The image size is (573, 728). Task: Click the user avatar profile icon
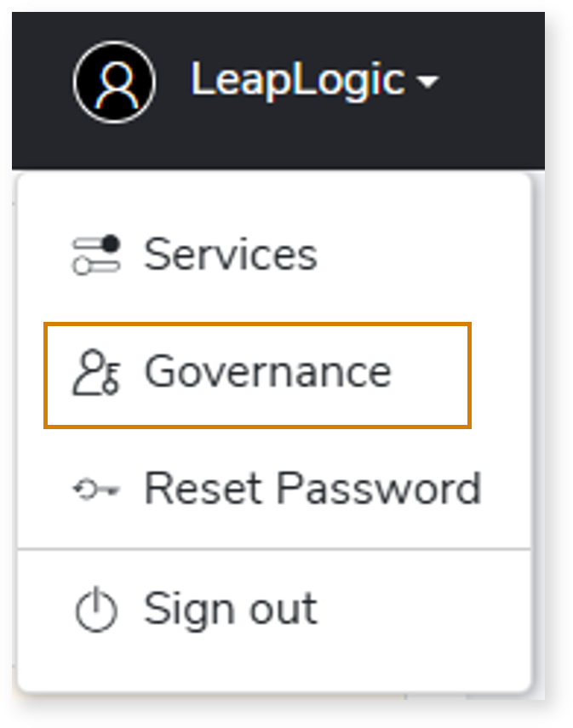tap(114, 83)
